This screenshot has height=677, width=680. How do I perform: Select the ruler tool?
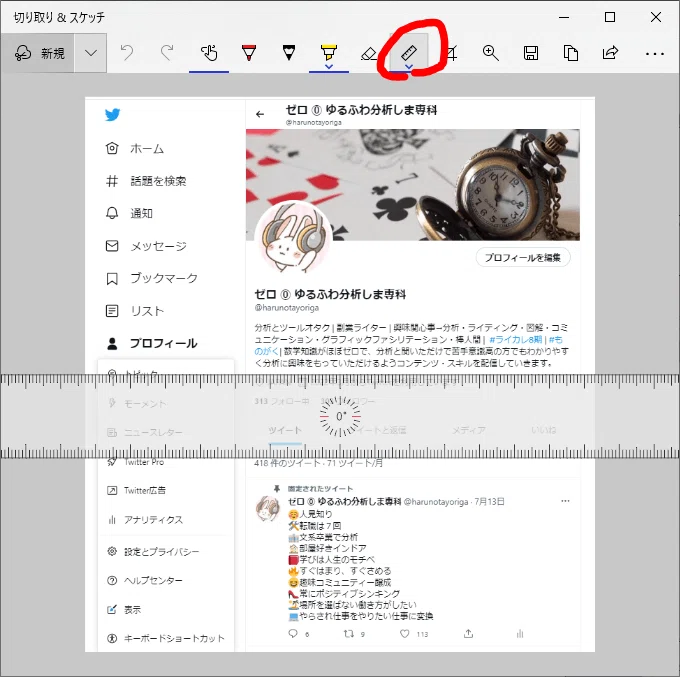tap(409, 52)
